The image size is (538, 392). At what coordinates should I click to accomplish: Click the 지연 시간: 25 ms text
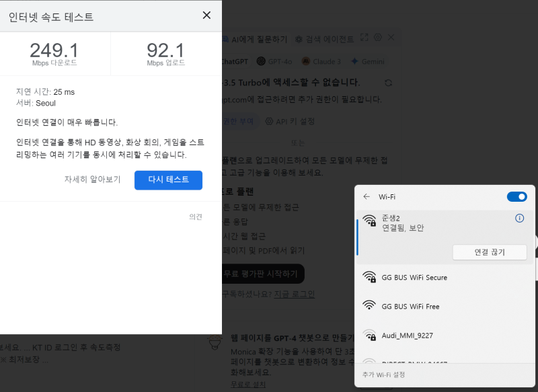[x=45, y=92]
